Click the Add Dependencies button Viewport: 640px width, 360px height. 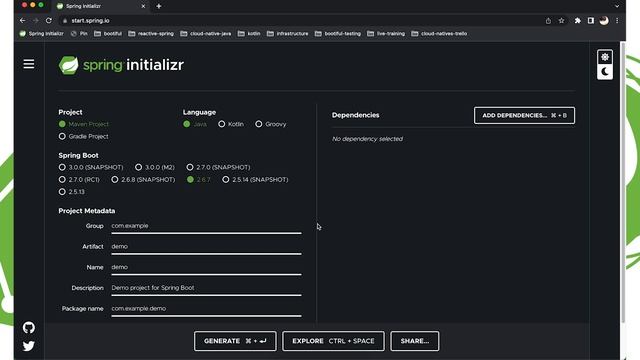point(524,116)
